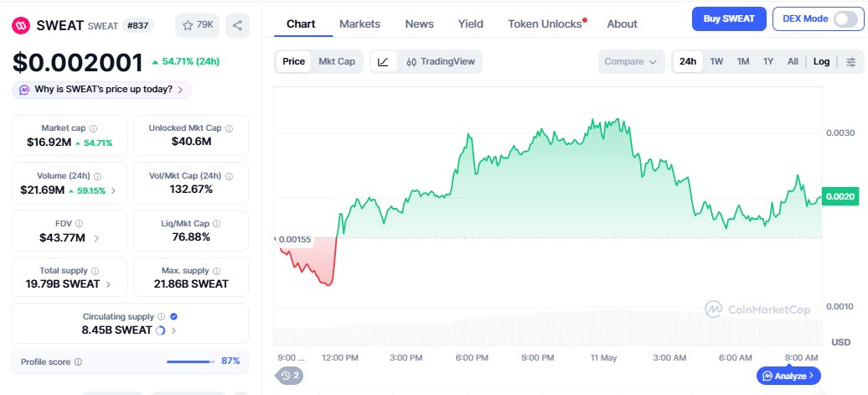Expand Total supply details chevron

point(108,284)
